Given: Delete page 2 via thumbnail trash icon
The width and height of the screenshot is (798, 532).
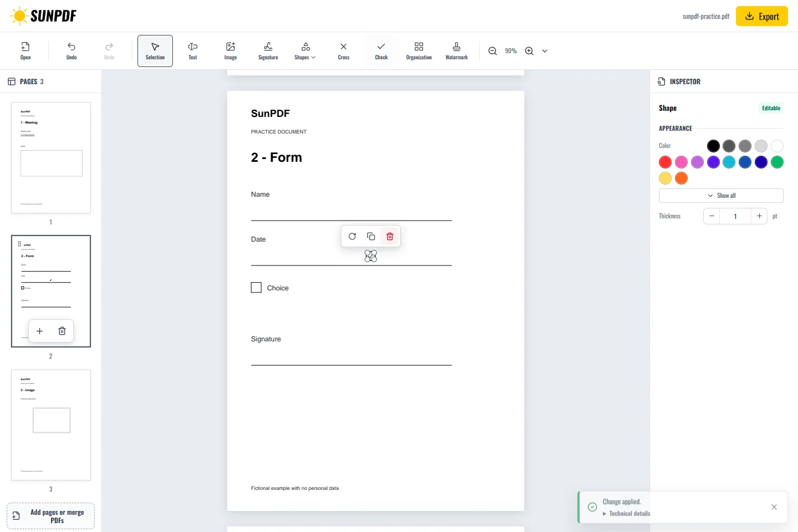Looking at the screenshot, I should (x=62, y=331).
